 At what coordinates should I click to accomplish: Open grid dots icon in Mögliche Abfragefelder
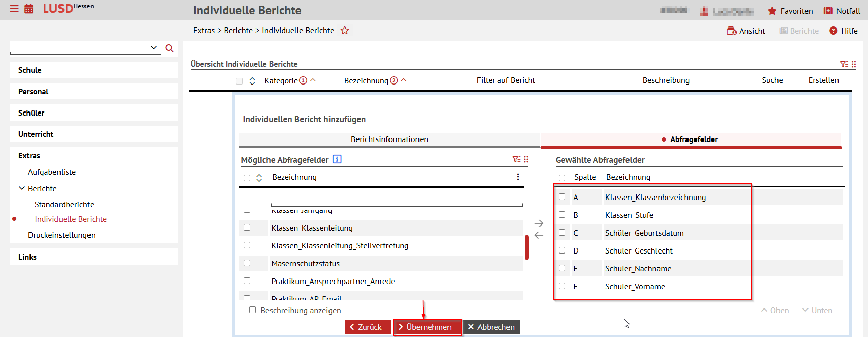coord(526,159)
